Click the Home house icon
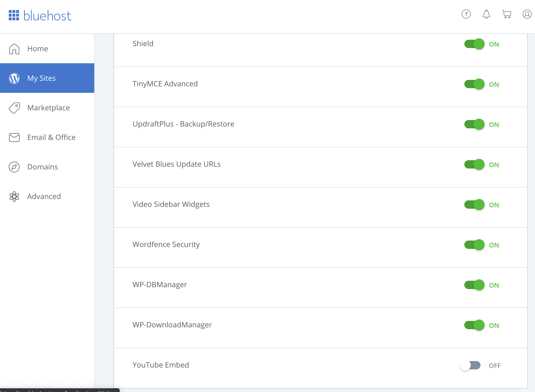This screenshot has width=535, height=392. (14, 49)
